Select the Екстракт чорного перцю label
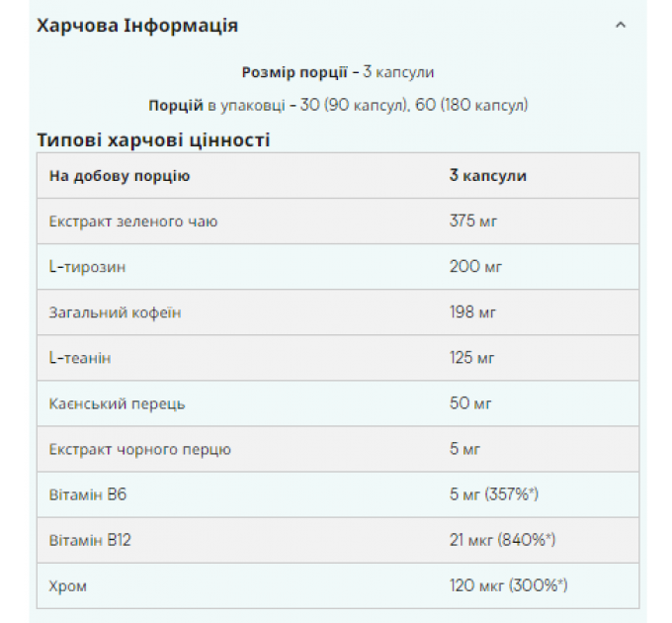This screenshot has height=623, width=672. pyautogui.click(x=139, y=449)
